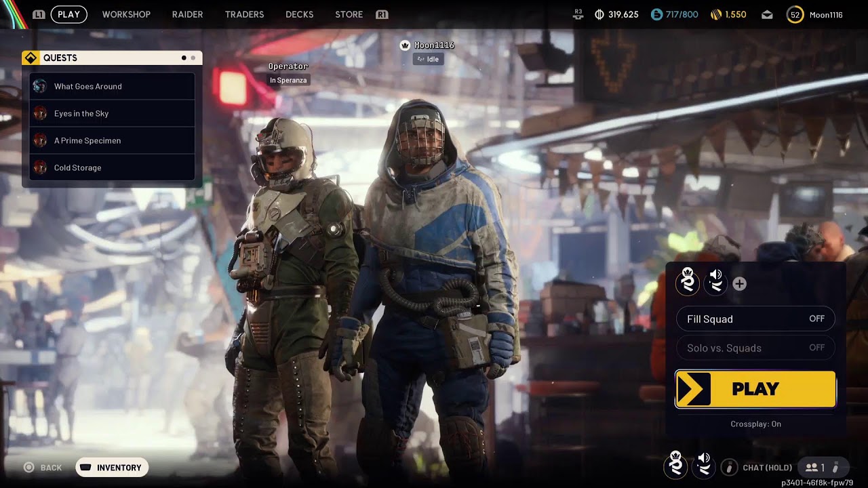The width and height of the screenshot is (868, 488).
Task: Click the Operator player name tag
Action: click(288, 66)
